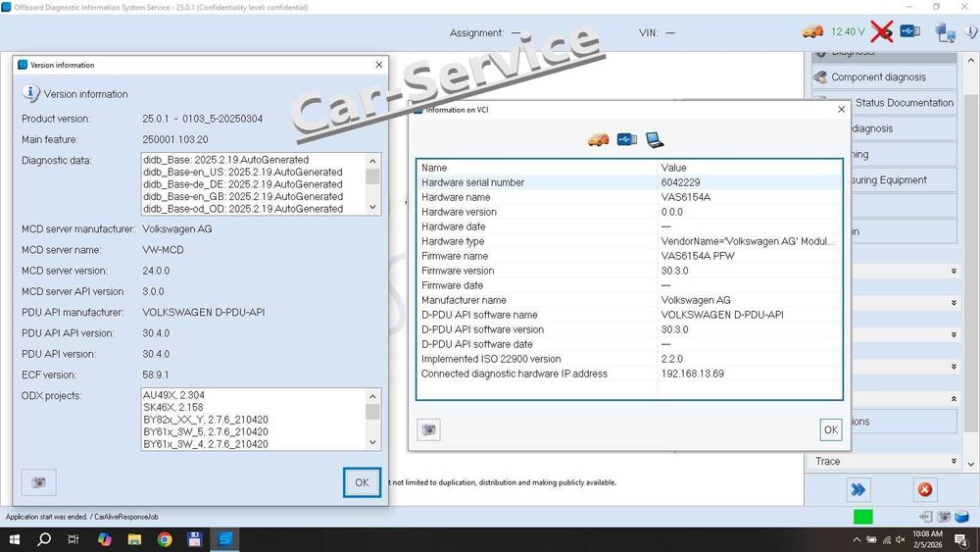Open the Measuring Equipment mode button

(904, 180)
